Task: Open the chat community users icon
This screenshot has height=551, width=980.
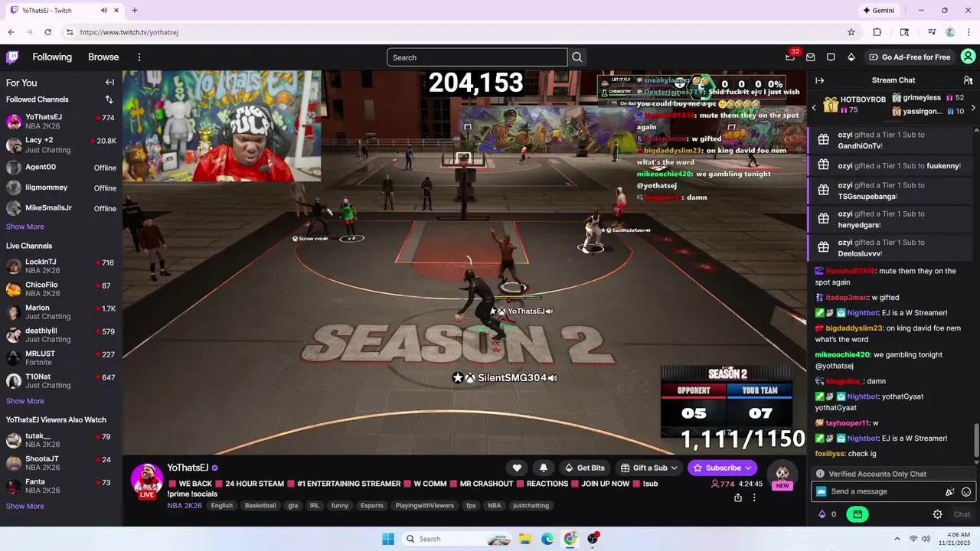Action: point(968,80)
